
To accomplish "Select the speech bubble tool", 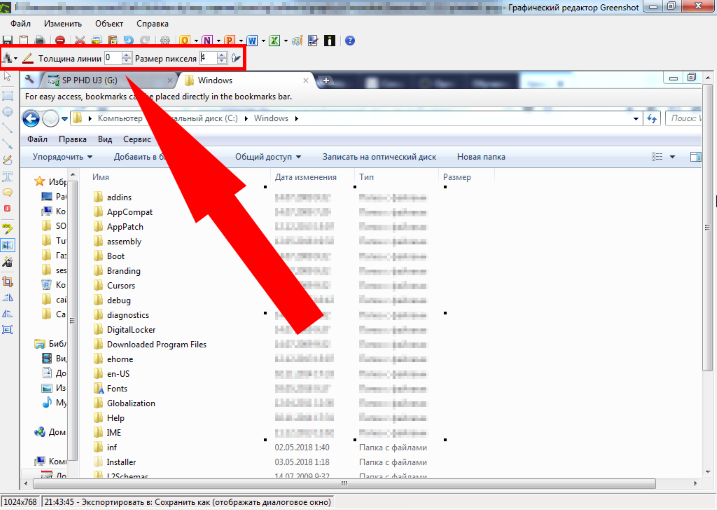I will pyautogui.click(x=8, y=192).
